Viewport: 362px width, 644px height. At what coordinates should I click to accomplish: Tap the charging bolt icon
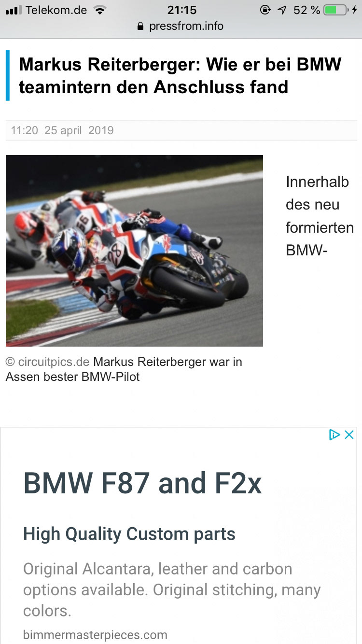pyautogui.click(x=355, y=10)
